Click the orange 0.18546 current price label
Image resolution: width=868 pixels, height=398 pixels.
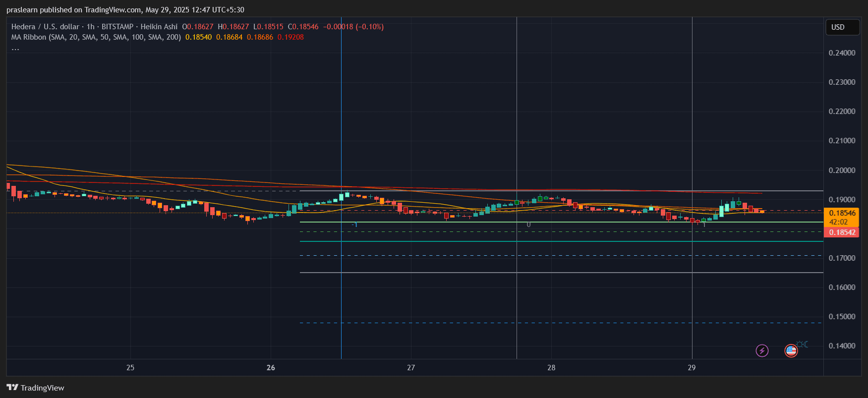(842, 213)
